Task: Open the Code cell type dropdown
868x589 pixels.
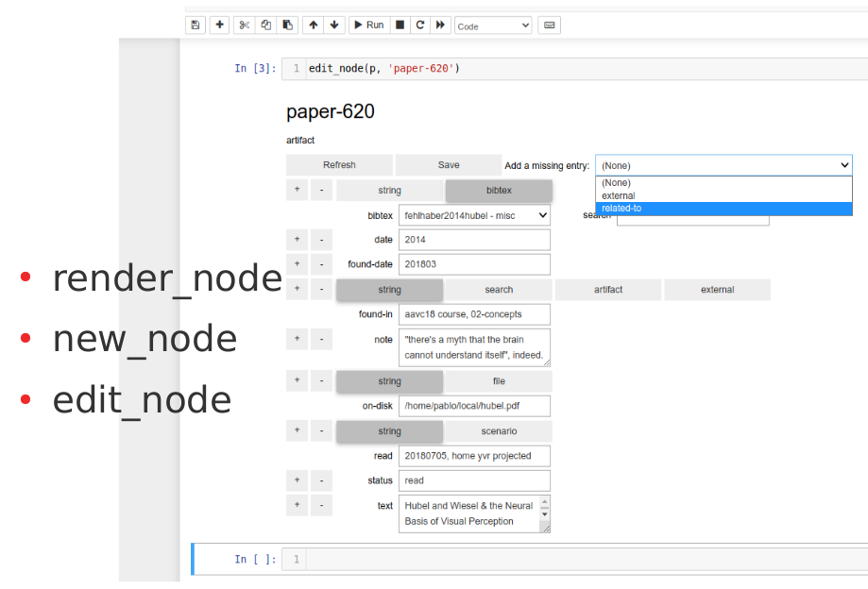Action: [x=493, y=26]
